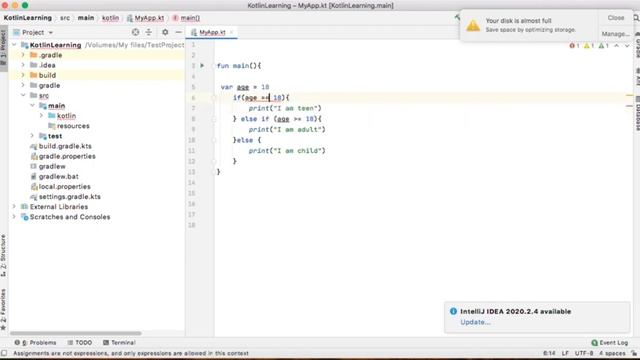The width and height of the screenshot is (640, 360).
Task: Close the MyApp.kt editor tab
Action: click(231, 32)
